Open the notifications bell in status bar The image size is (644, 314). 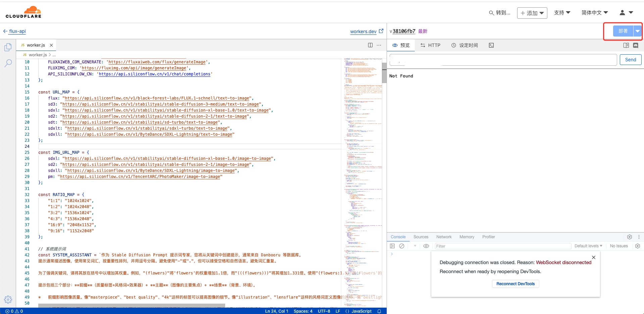379,311
